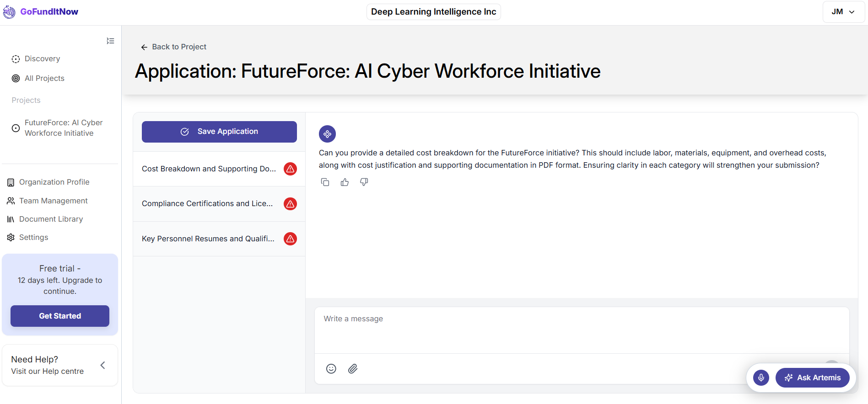Go to Document Library
The height and width of the screenshot is (404, 868).
pyautogui.click(x=51, y=219)
